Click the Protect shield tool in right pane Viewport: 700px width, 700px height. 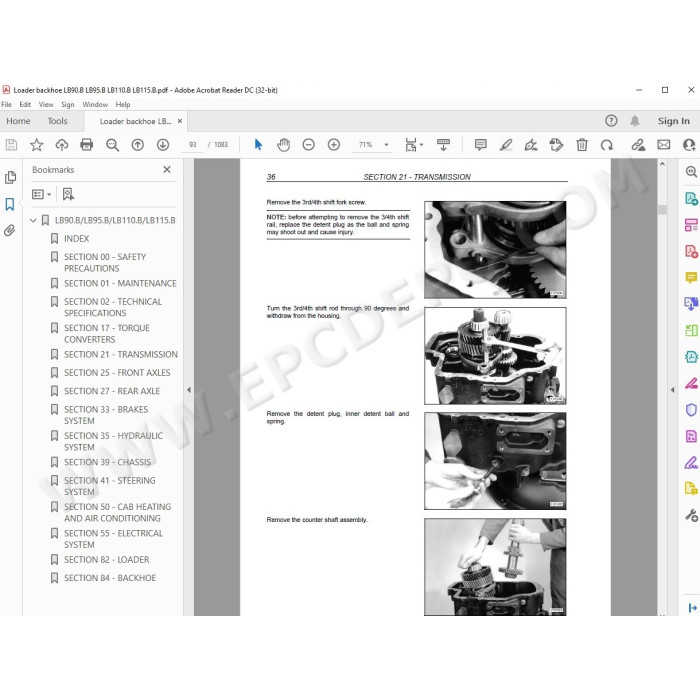[691, 409]
